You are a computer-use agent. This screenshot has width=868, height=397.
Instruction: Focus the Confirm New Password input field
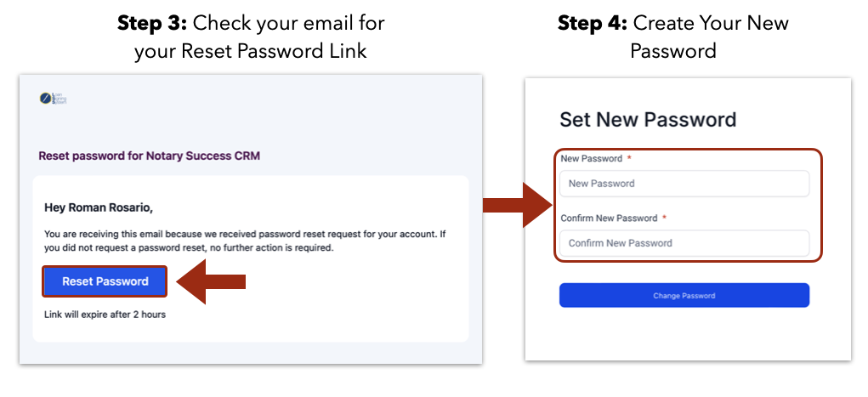pyautogui.click(x=684, y=243)
